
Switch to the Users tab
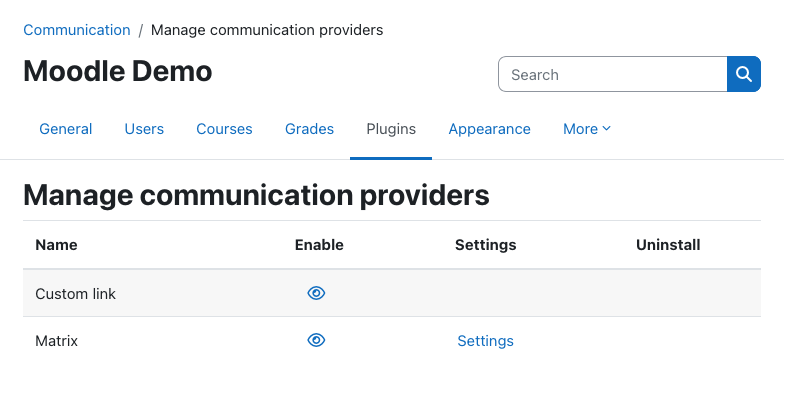point(144,129)
